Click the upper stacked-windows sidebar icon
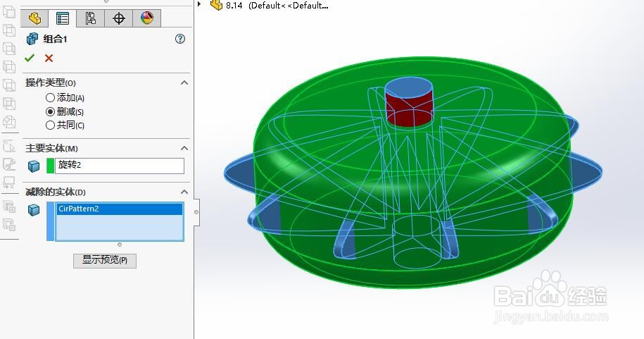Screen dimensions: 644x339 (x=9, y=206)
